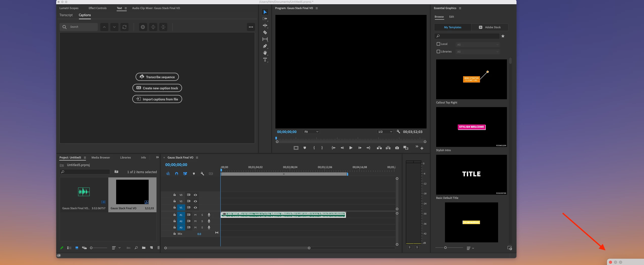
Task: Select the Ripple Edit tool
Action: coord(265,25)
